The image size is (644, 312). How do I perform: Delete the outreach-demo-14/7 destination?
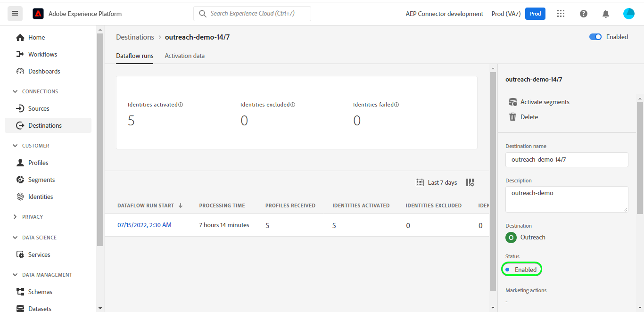[528, 117]
